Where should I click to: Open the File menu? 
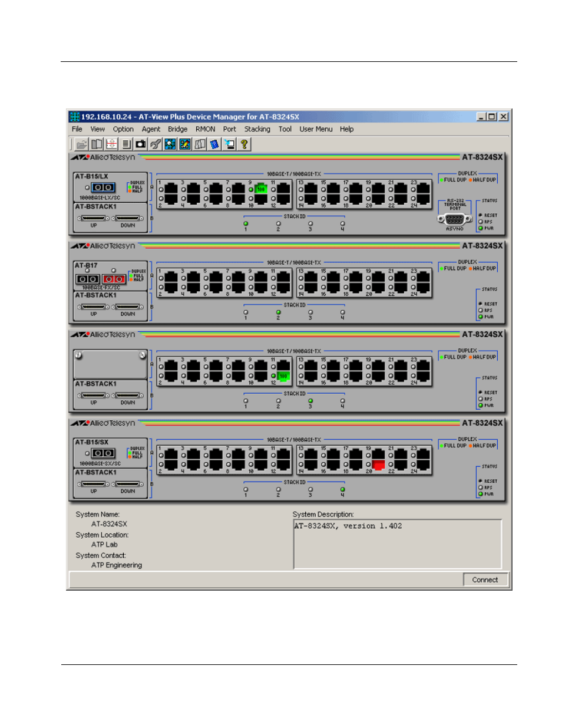point(77,129)
